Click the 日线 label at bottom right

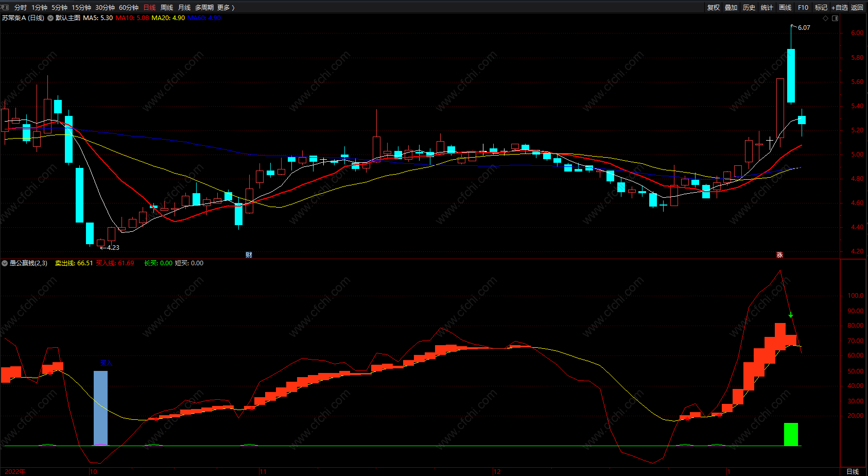(853, 472)
